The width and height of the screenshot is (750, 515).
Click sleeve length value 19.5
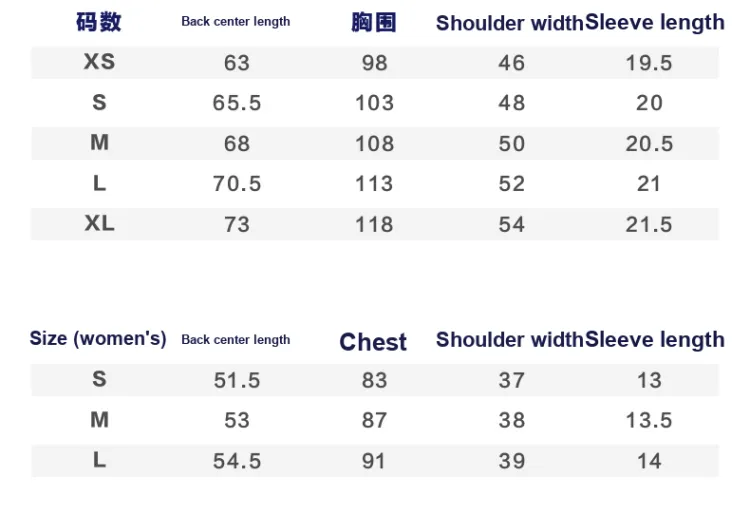coord(649,63)
